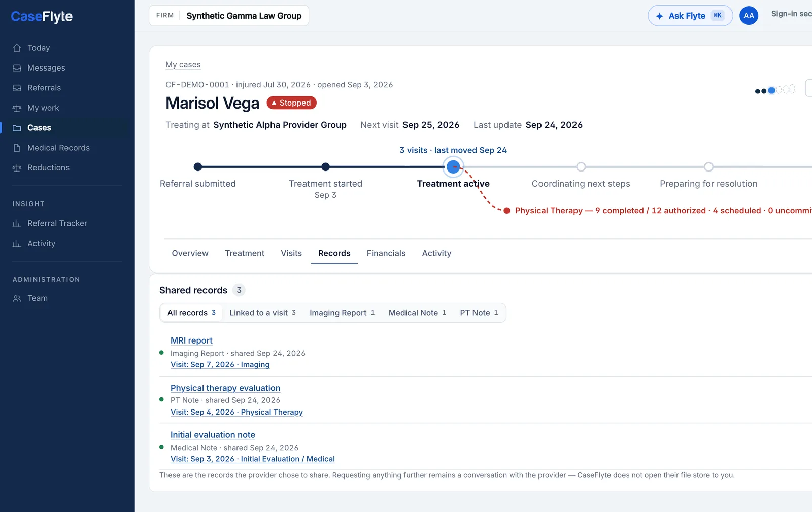Screen dimensions: 812x512
Task: Open the Today home icon
Action: (17, 48)
